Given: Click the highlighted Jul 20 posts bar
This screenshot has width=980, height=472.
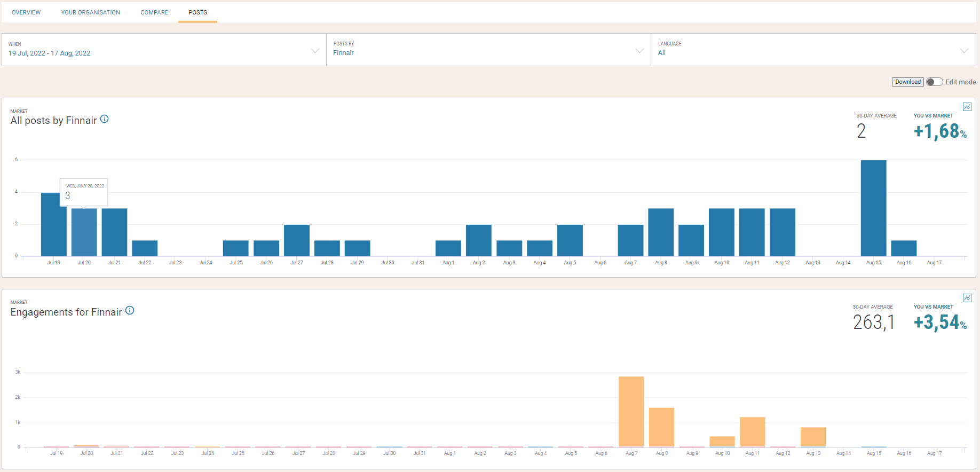Looking at the screenshot, I should [84, 232].
